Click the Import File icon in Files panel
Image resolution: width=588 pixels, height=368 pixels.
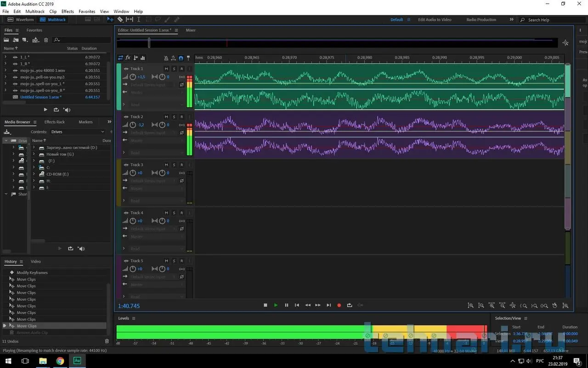16,40
